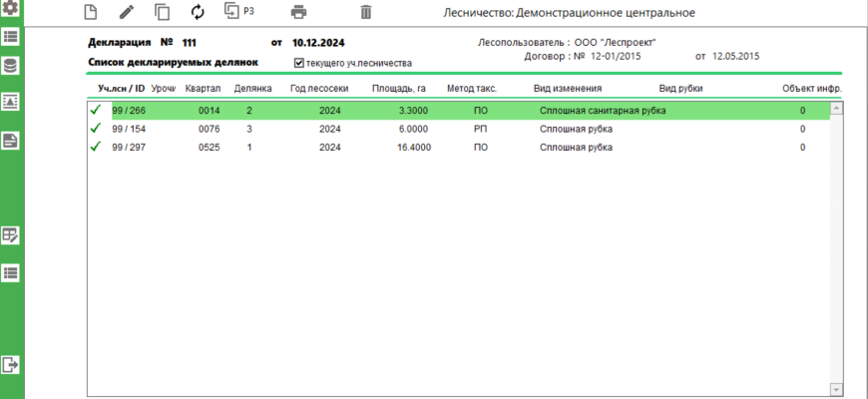
Task: Click the pencil edit icon in the toolbar
Action: pyautogui.click(x=126, y=13)
